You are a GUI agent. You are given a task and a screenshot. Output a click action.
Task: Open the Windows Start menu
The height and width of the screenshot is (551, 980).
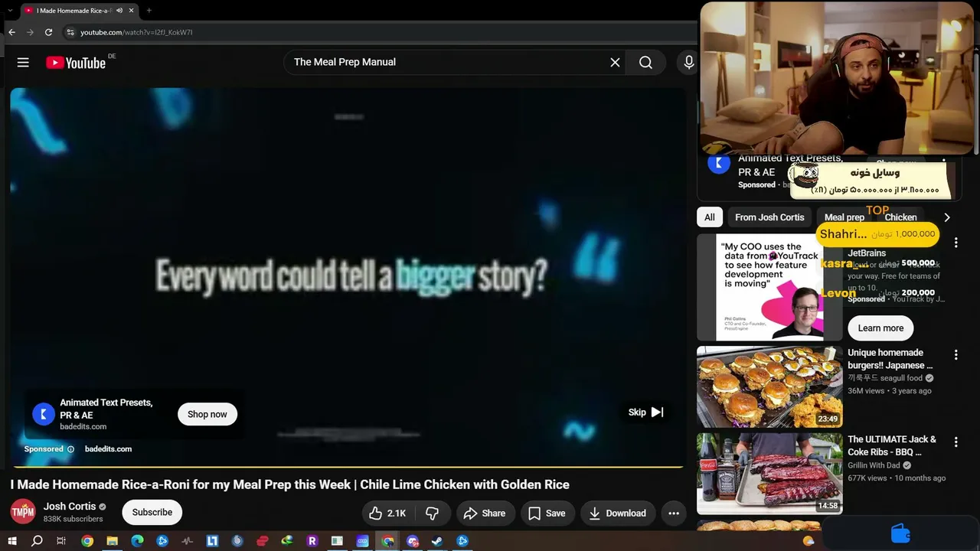tap(12, 541)
